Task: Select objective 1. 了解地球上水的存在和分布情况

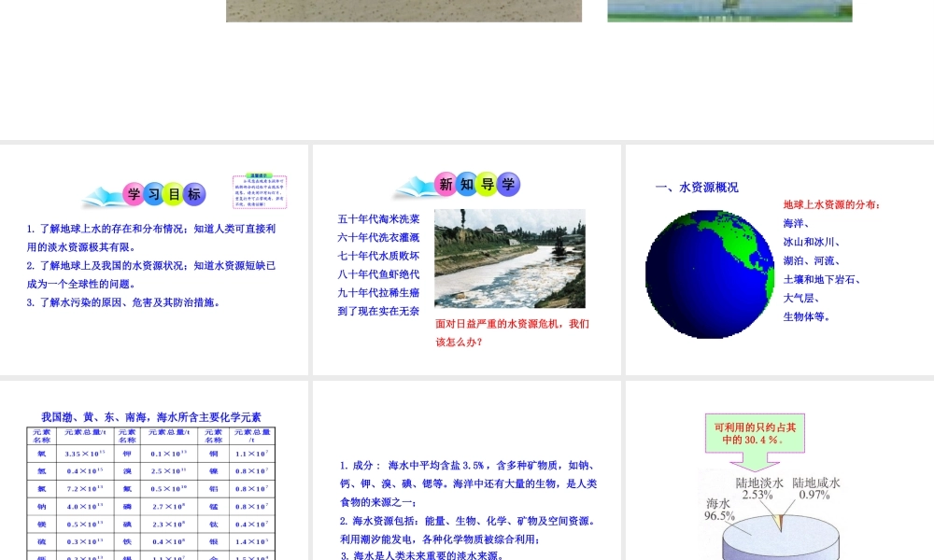Action: 151,237
